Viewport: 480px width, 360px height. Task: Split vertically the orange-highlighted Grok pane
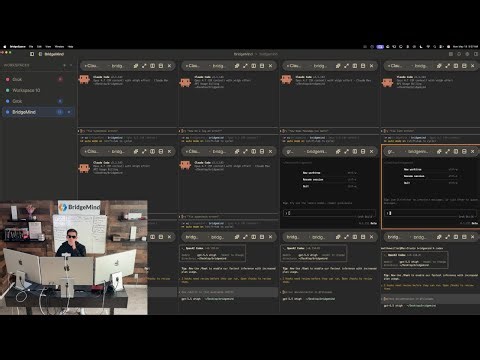pyautogui.click(x=456, y=151)
